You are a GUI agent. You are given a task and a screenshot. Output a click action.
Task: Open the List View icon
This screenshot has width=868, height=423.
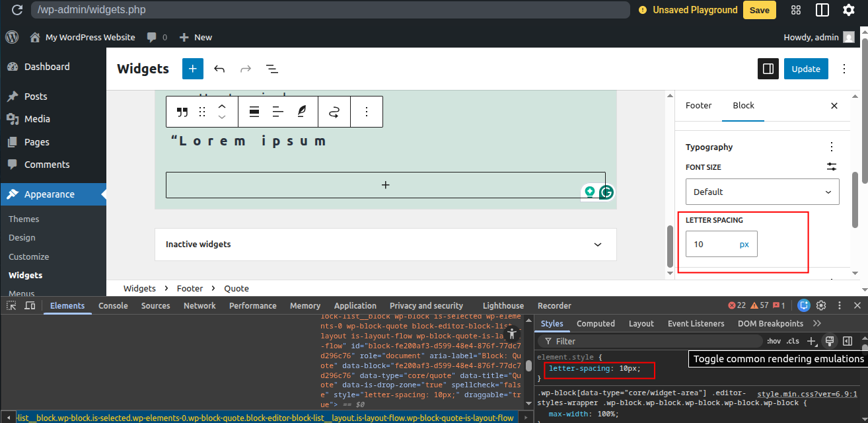[271, 69]
